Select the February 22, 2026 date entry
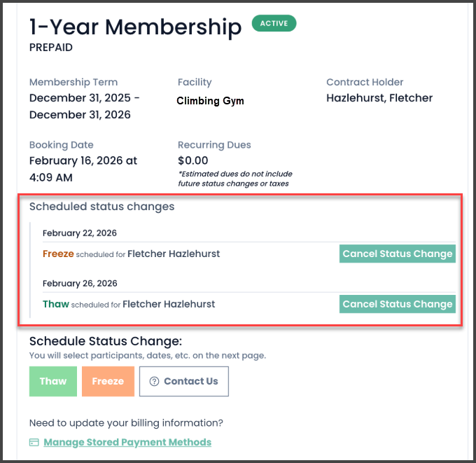The image size is (476, 463). pyautogui.click(x=80, y=233)
